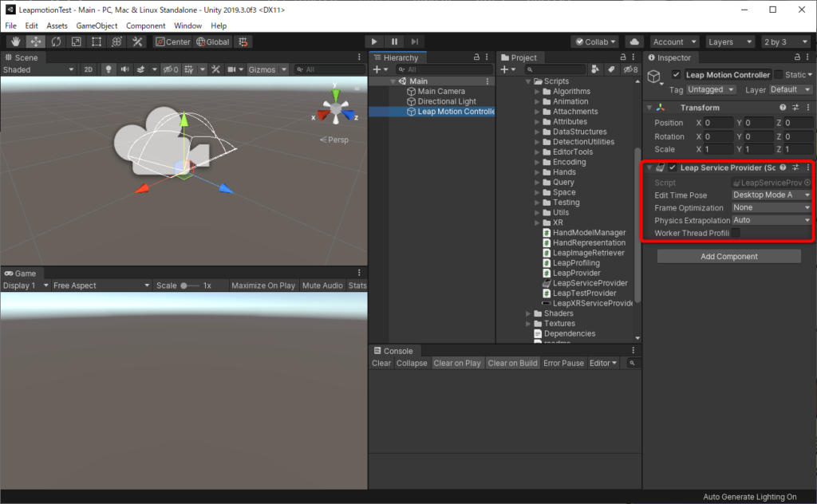
Task: Click the Step frame button
Action: coord(415,41)
